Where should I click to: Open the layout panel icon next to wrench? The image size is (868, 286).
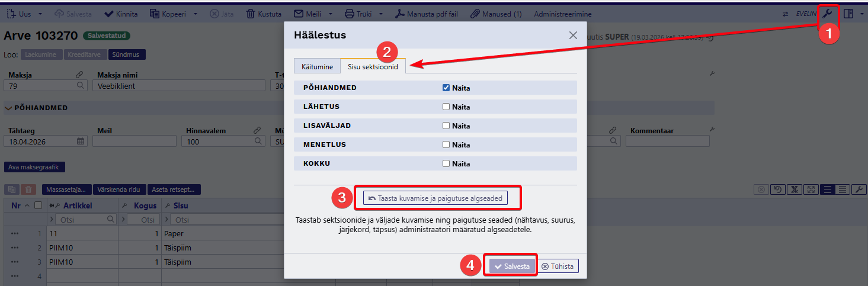tap(848, 14)
